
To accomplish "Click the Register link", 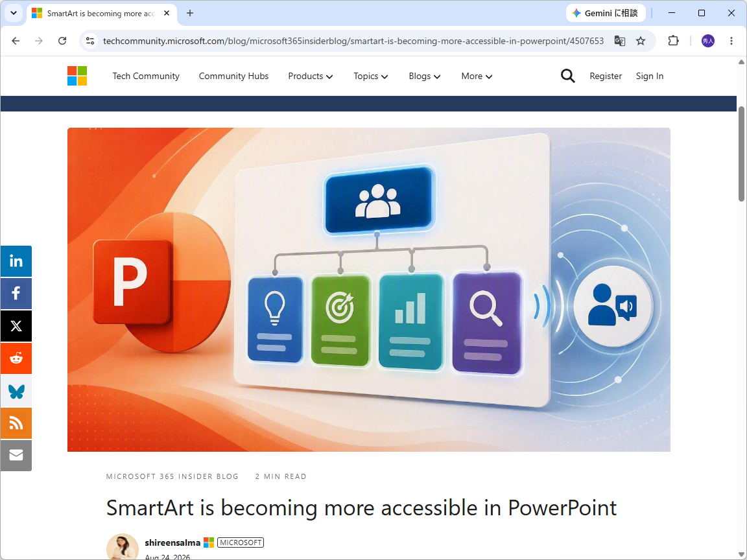I will [606, 76].
